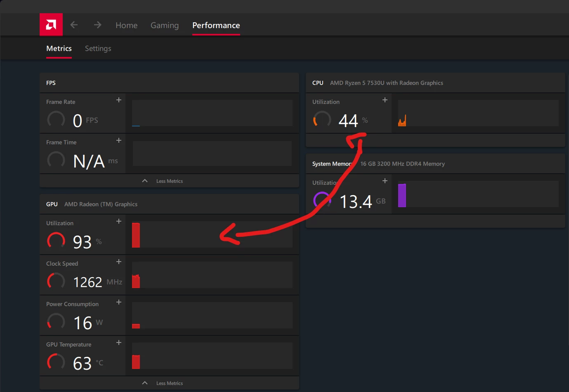Image resolution: width=569 pixels, height=392 pixels.
Task: Click the plus icon for Frame Time
Action: point(119,140)
